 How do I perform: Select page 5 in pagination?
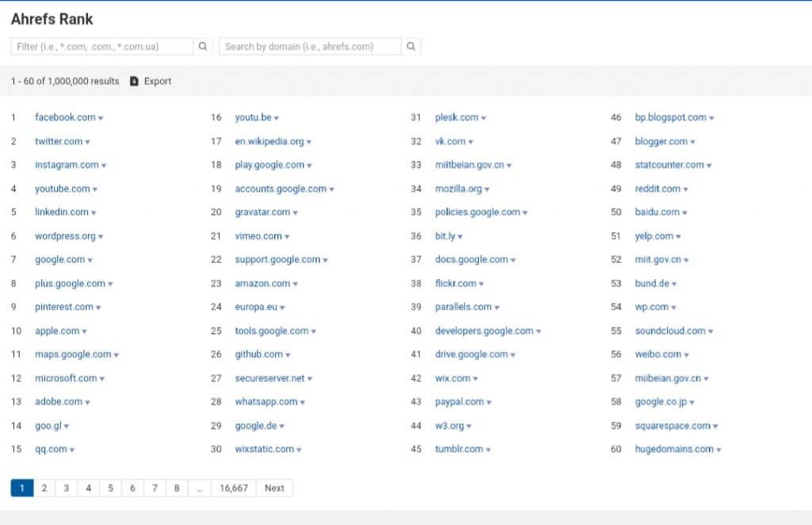pos(110,488)
